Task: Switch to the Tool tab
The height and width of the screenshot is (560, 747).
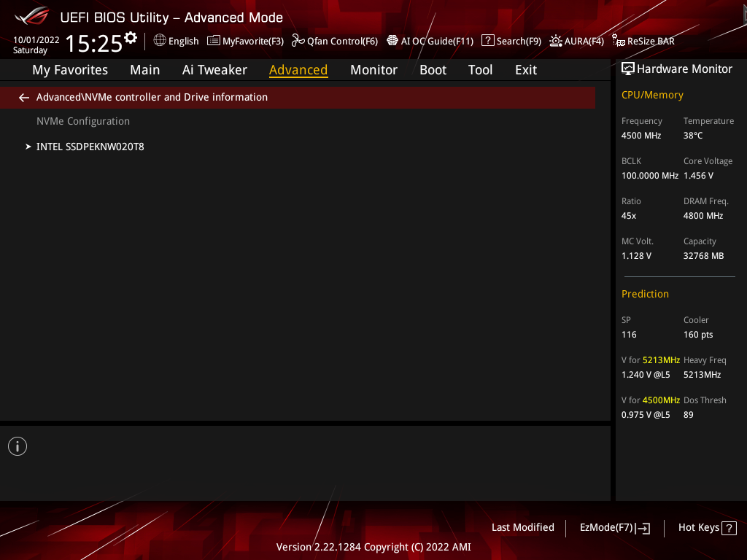Action: [x=480, y=70]
